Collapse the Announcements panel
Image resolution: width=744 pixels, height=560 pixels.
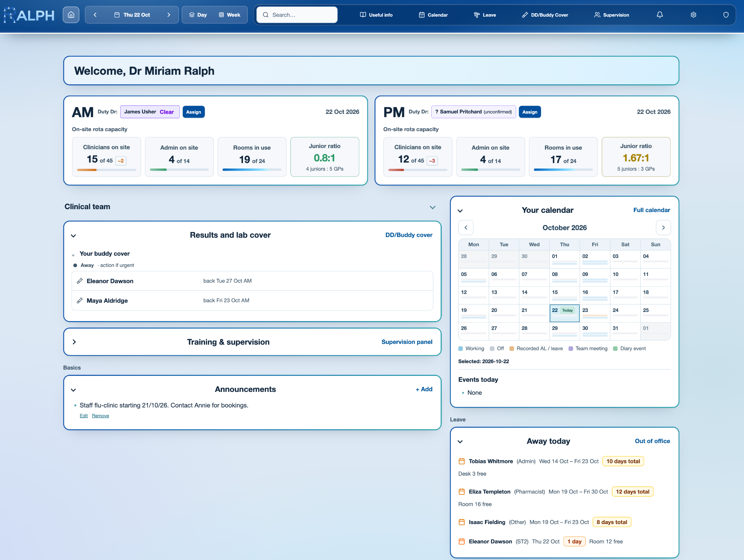pos(73,390)
